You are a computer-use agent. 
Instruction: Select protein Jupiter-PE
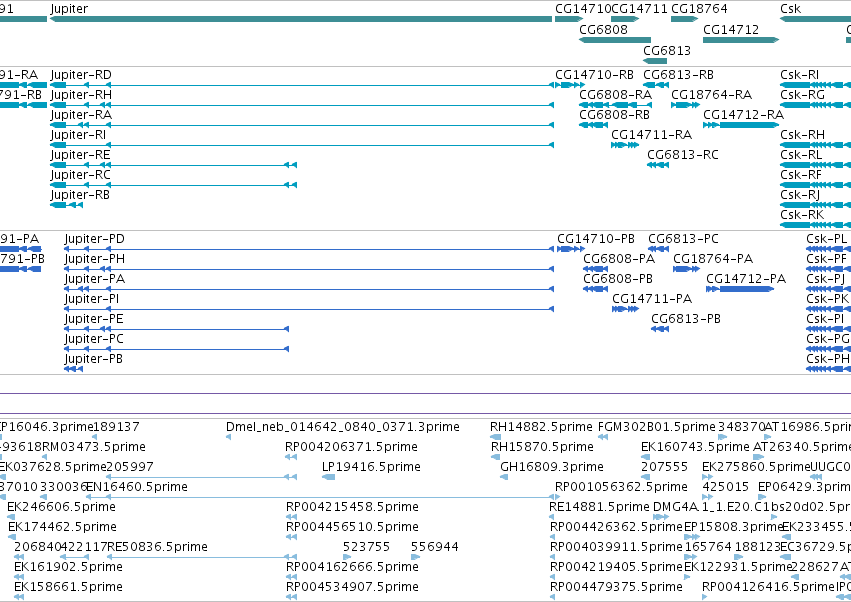[176, 329]
